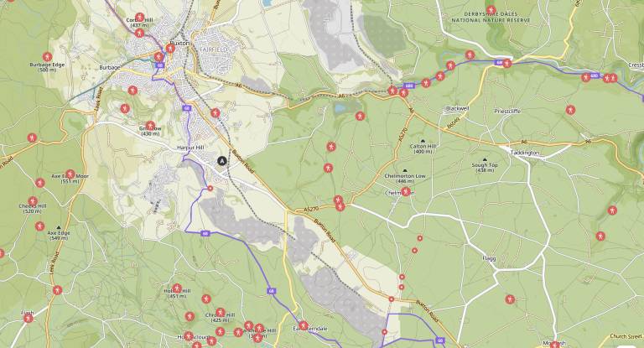Click the black A waypoint marker
The height and width of the screenshot is (348, 644).
click(x=221, y=160)
